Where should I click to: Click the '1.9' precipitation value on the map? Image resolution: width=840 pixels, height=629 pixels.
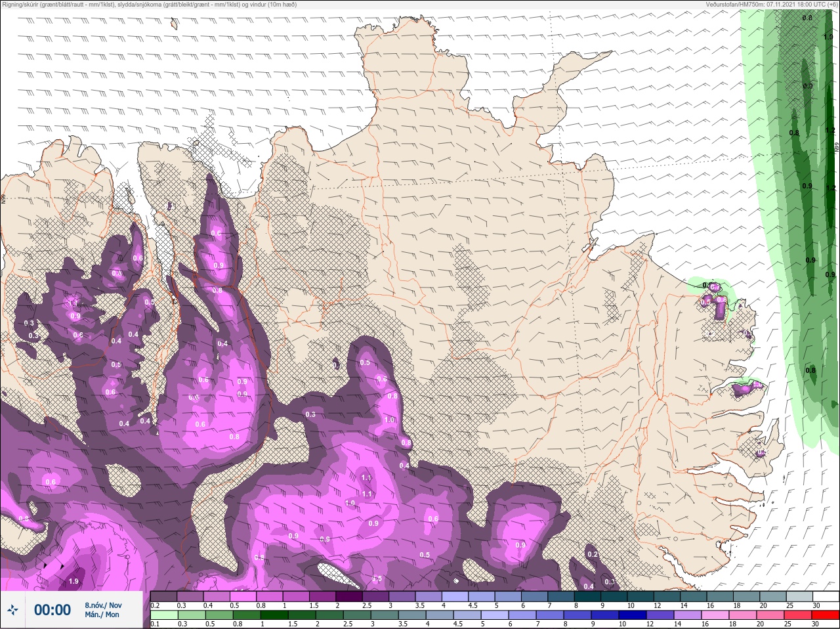point(73,581)
